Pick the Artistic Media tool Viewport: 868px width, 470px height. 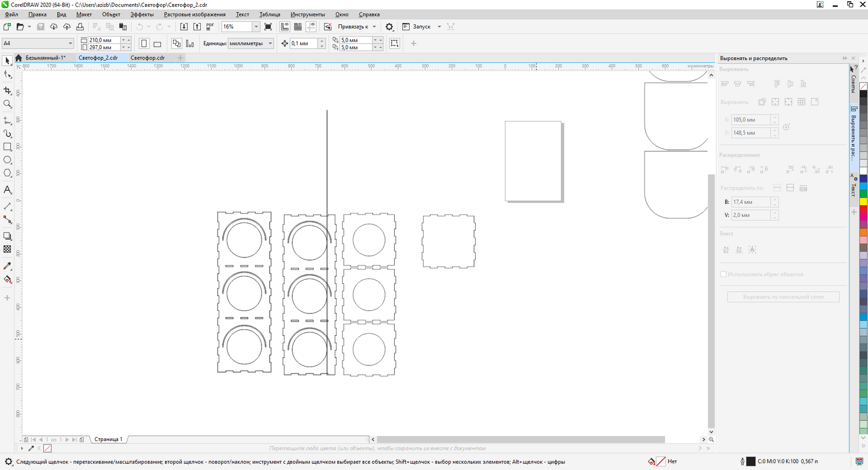8,134
